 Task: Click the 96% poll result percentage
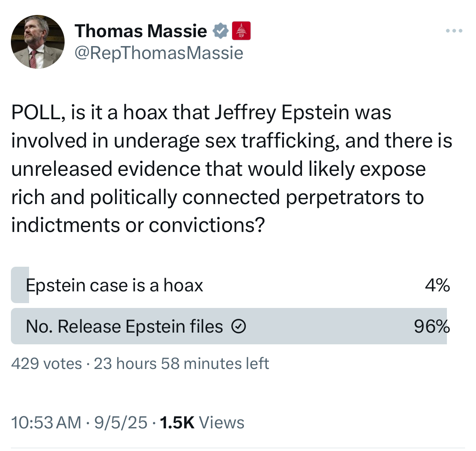point(432,326)
